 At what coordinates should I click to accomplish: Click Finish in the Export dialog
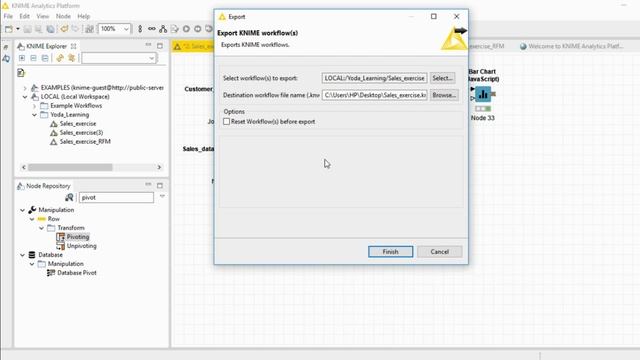(391, 252)
